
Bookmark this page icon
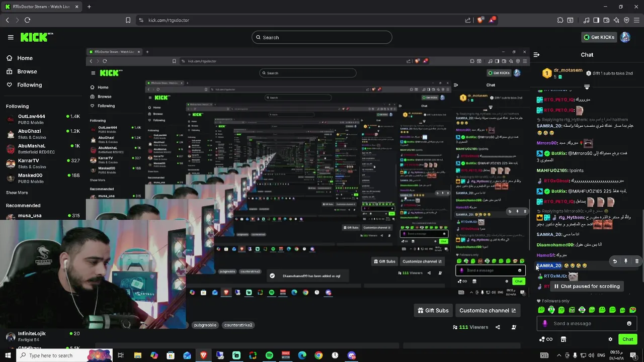pos(128,20)
